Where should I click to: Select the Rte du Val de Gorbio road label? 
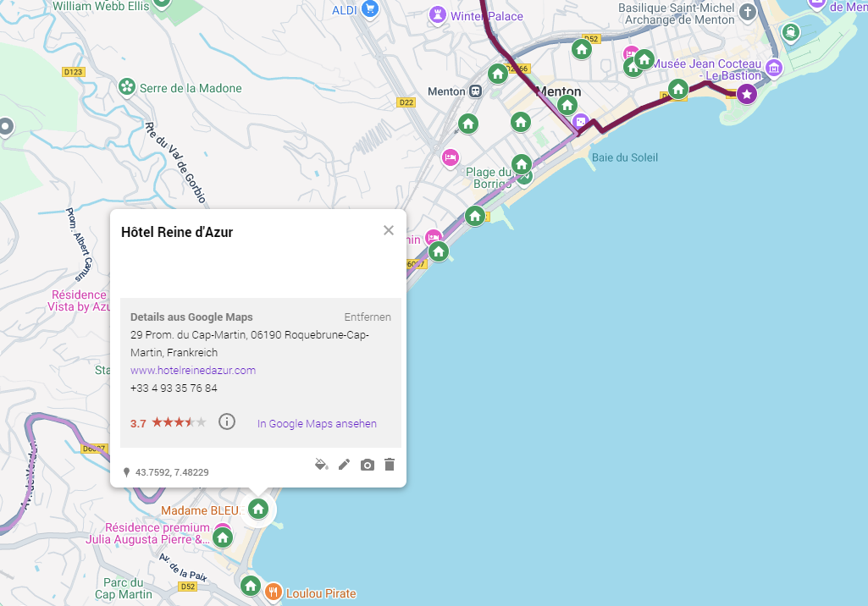[175, 163]
